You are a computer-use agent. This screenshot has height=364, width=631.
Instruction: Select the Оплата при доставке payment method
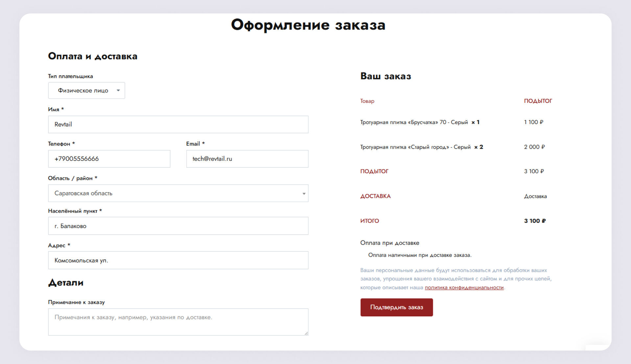(x=389, y=243)
